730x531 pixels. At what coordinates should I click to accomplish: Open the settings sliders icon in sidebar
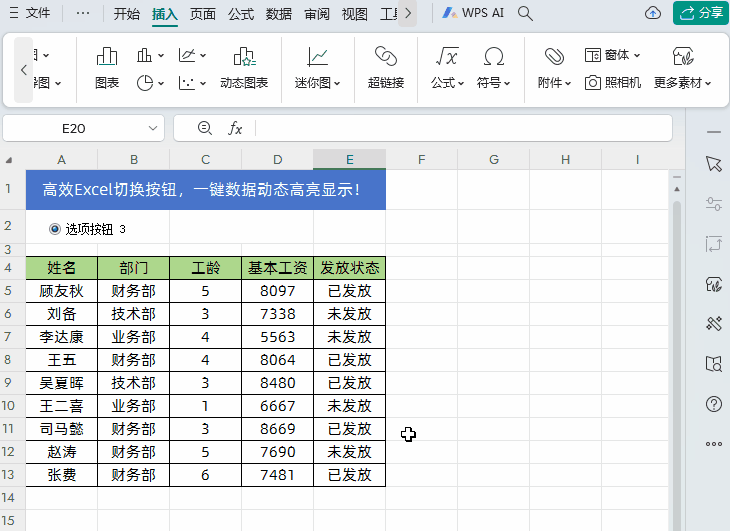point(714,203)
